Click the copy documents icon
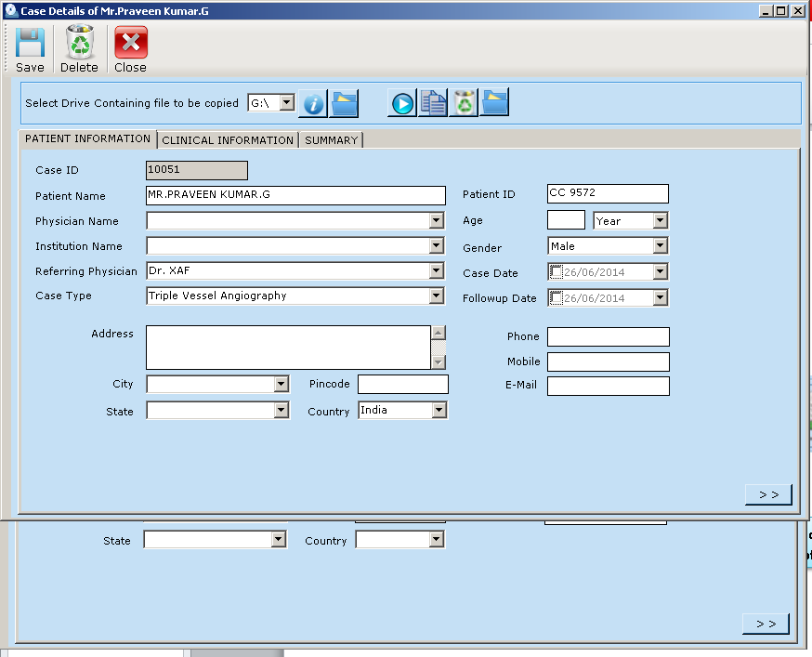812x657 pixels. (x=433, y=103)
